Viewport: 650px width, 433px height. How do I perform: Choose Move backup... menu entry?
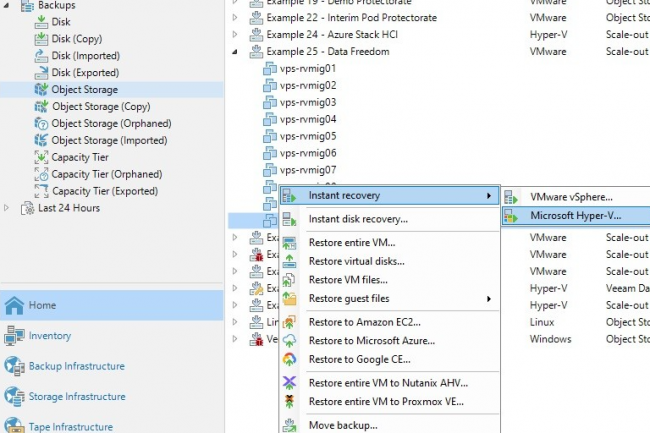tap(390, 425)
